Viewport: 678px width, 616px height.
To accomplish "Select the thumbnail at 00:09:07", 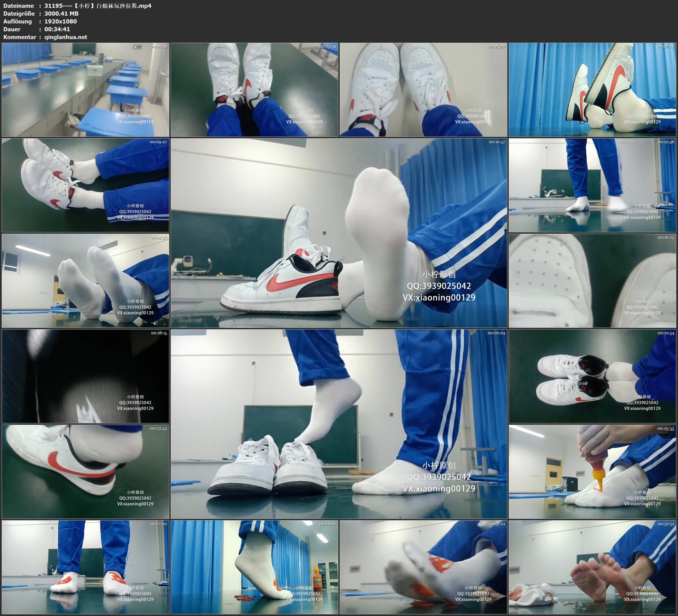I will click(x=85, y=185).
